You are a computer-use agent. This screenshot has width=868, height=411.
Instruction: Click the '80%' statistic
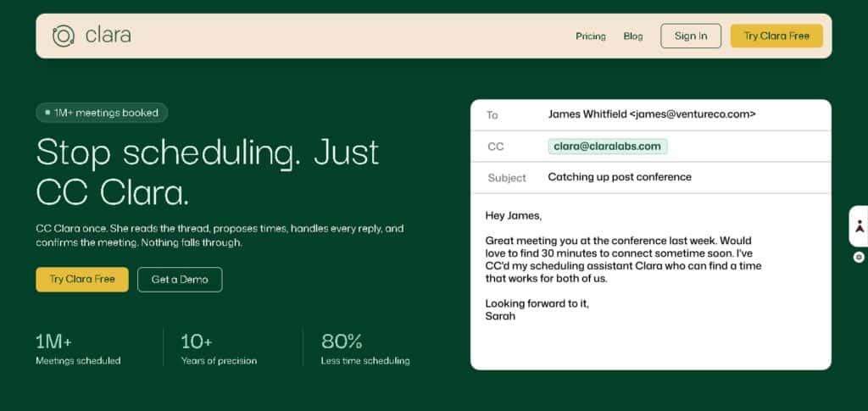(342, 342)
